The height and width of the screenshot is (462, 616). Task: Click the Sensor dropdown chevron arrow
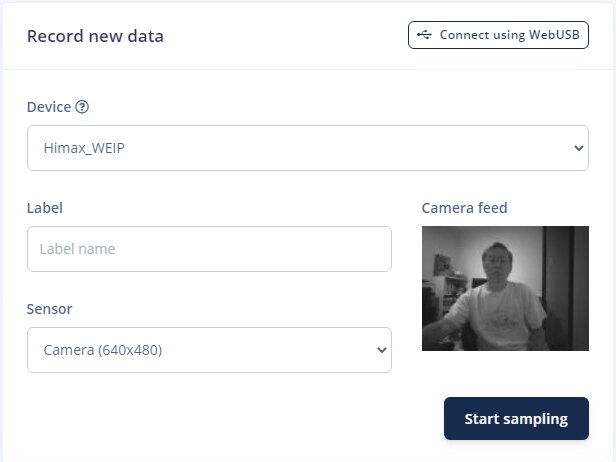click(381, 350)
